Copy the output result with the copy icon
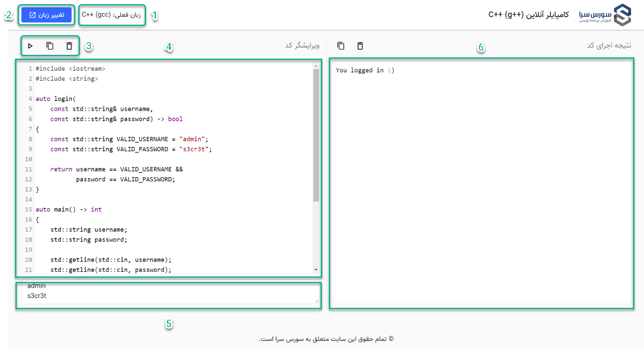 coord(341,46)
